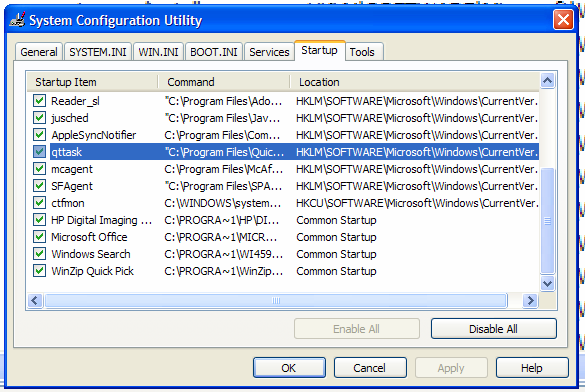Click the grayed-out Apply button
The height and width of the screenshot is (392, 585).
point(451,368)
